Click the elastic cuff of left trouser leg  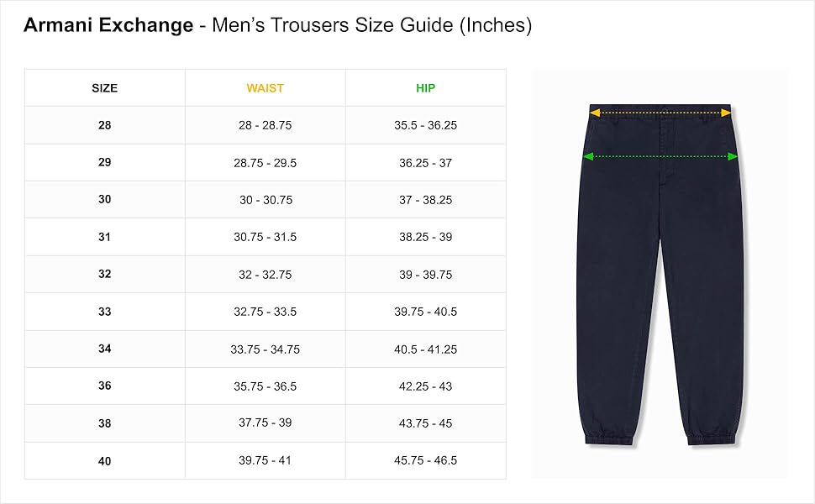pyautogui.click(x=609, y=438)
